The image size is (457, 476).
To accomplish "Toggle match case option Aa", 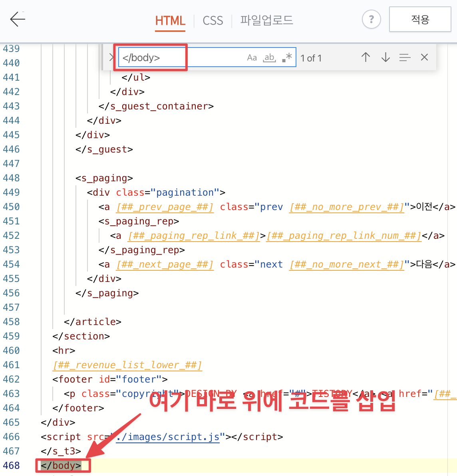I will (252, 58).
